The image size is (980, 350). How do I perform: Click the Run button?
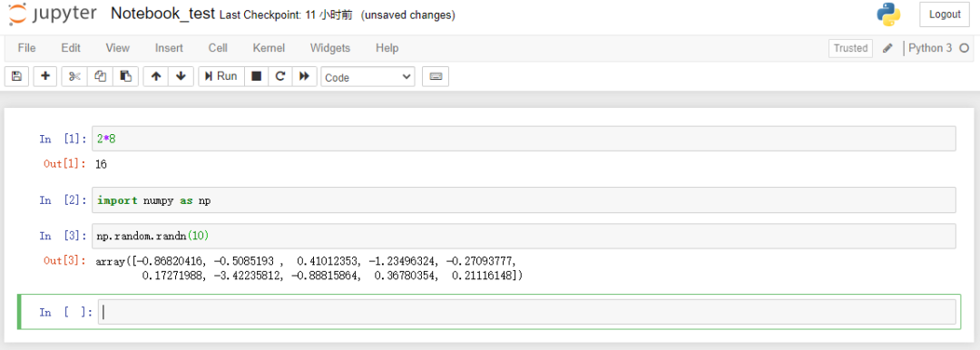click(x=221, y=76)
